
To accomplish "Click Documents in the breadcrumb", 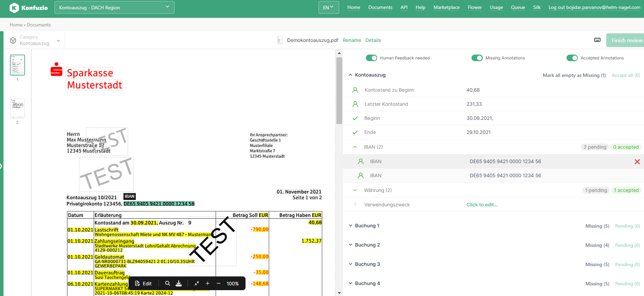I will pyautogui.click(x=39, y=25).
